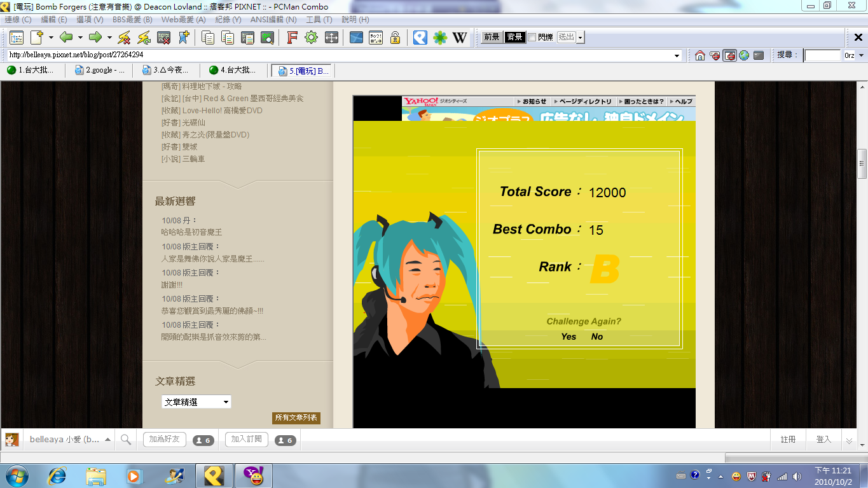Click the globe web icon
Viewport: 868px width, 488px height.
tap(744, 55)
